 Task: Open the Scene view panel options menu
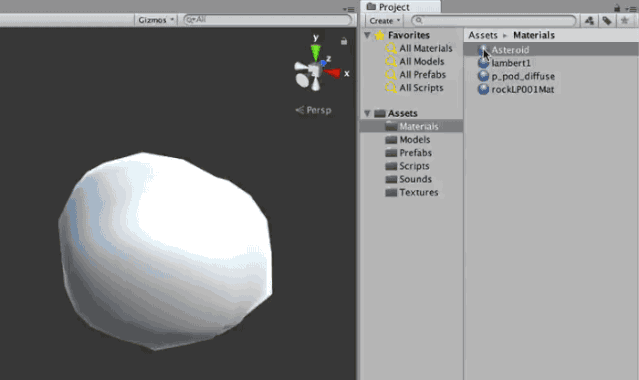tap(348, 9)
